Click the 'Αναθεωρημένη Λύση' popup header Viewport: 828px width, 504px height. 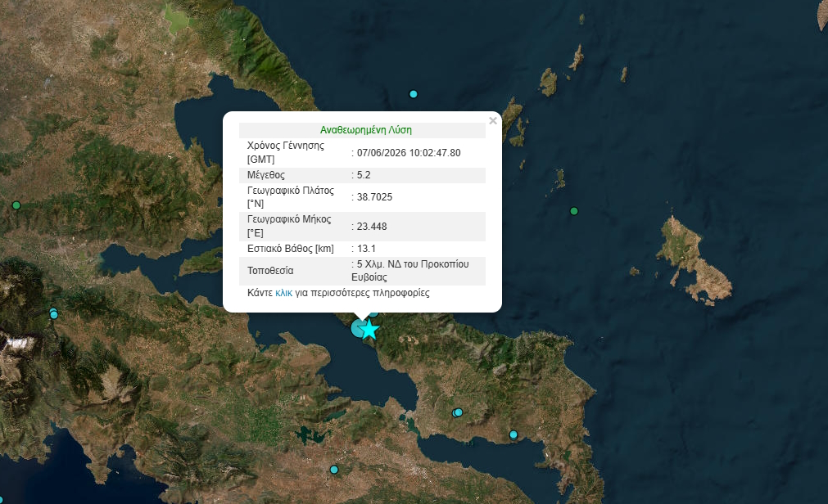click(366, 130)
